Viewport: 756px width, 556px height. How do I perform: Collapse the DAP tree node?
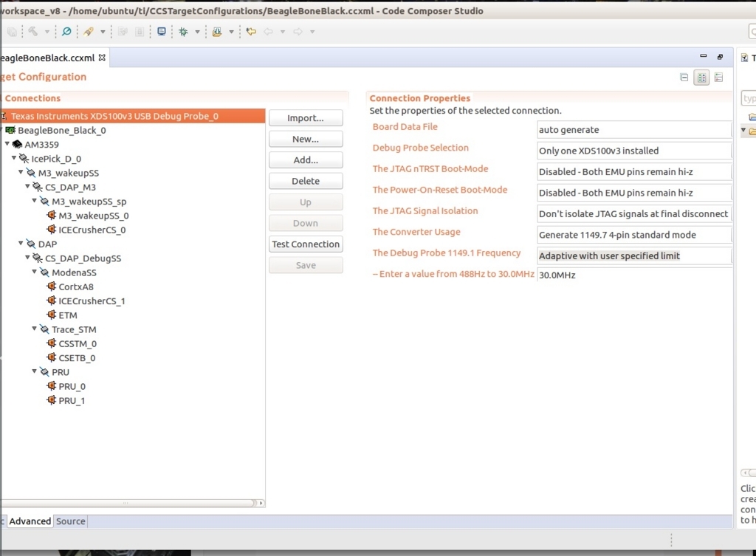pos(21,243)
